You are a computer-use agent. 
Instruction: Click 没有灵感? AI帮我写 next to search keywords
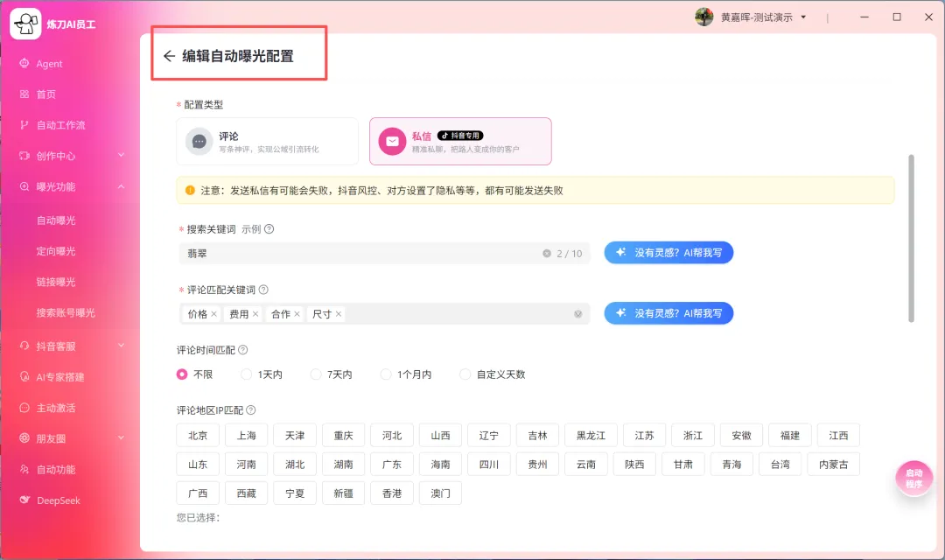668,253
